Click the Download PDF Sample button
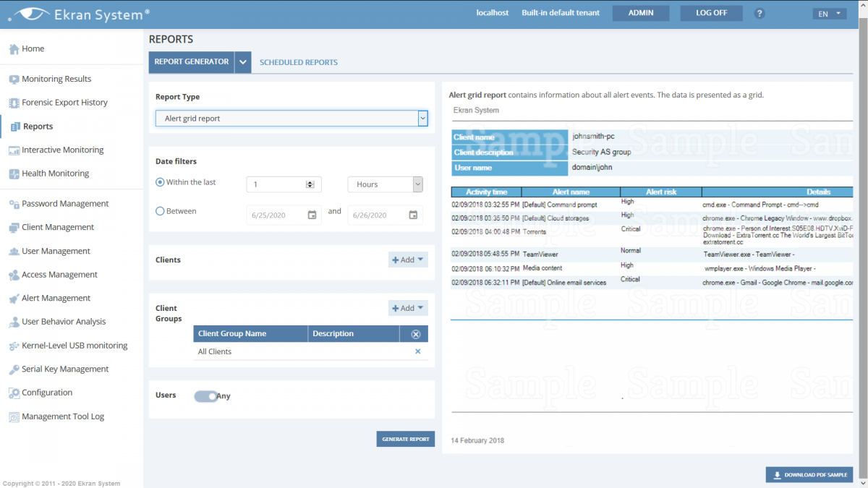 tap(809, 475)
